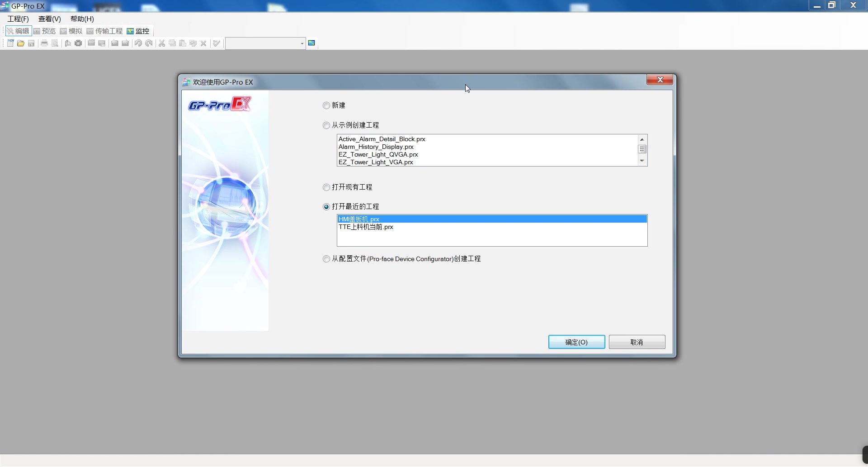This screenshot has height=467, width=868.
Task: Select recent project HMI盖板机.prx
Action: click(x=492, y=219)
